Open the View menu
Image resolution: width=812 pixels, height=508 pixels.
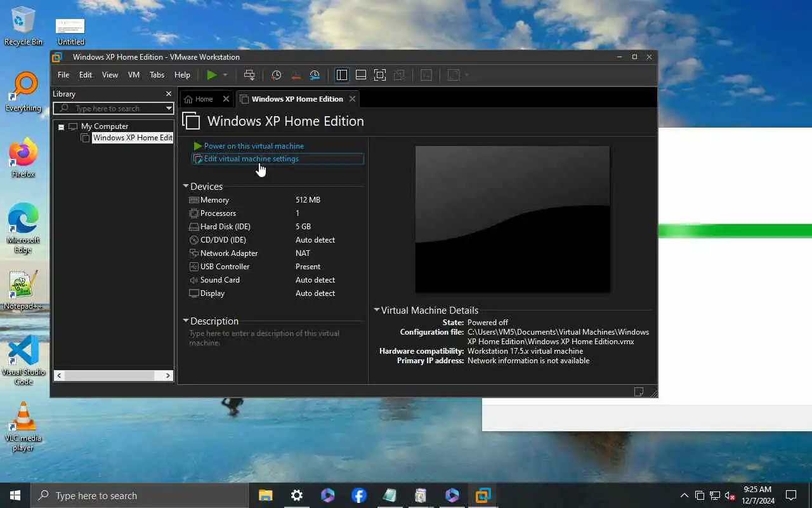point(110,75)
